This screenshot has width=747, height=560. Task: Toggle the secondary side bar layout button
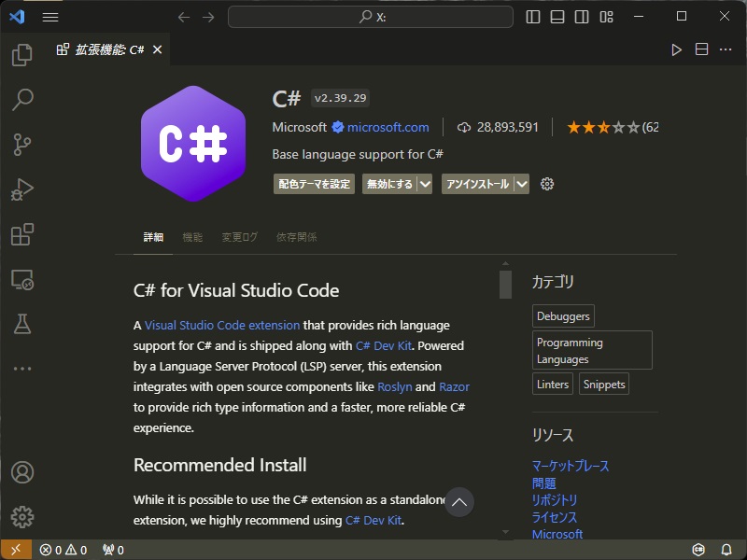(x=582, y=17)
